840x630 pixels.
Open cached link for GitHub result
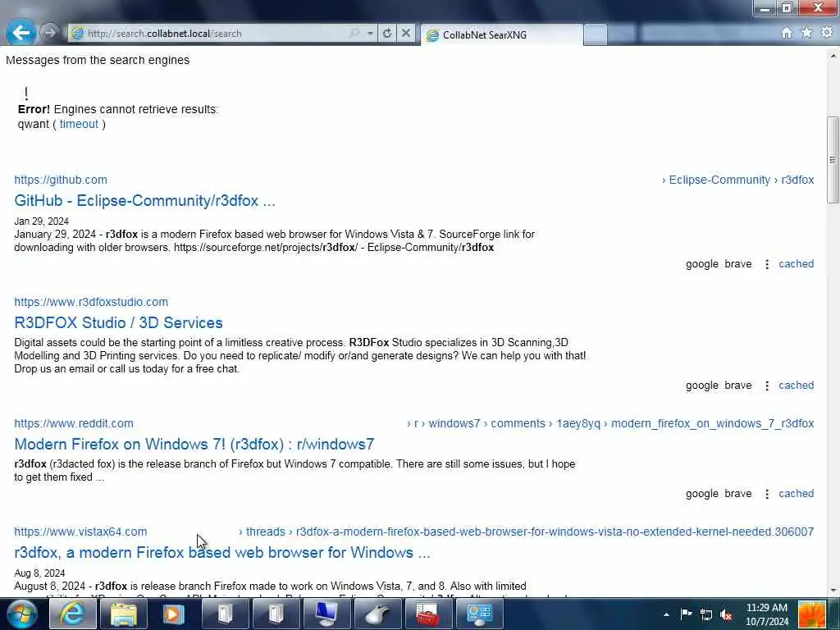click(796, 264)
